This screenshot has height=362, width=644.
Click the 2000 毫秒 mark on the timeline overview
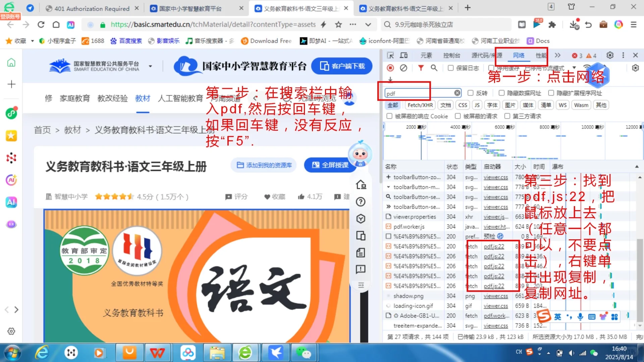[416, 127]
